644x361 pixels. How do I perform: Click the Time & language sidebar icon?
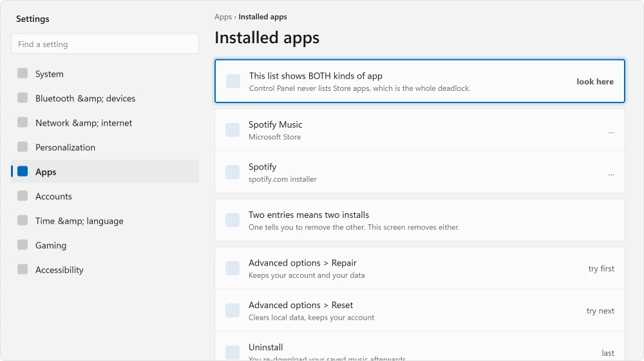click(x=23, y=220)
